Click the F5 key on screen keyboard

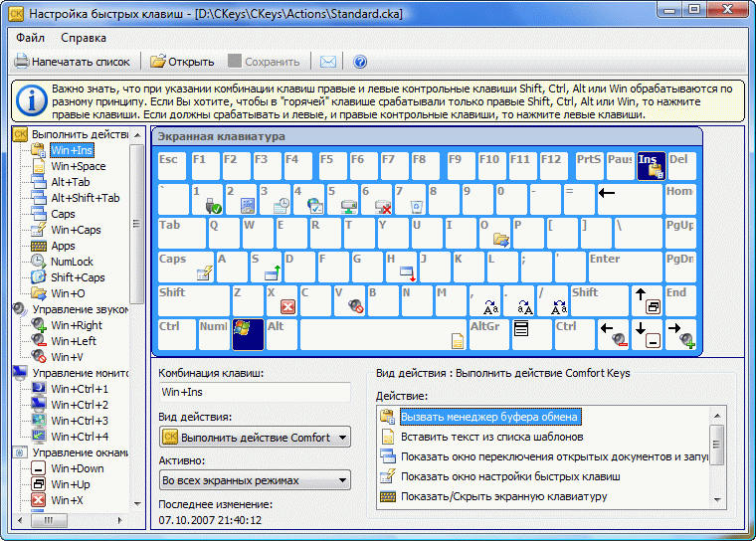click(333, 166)
